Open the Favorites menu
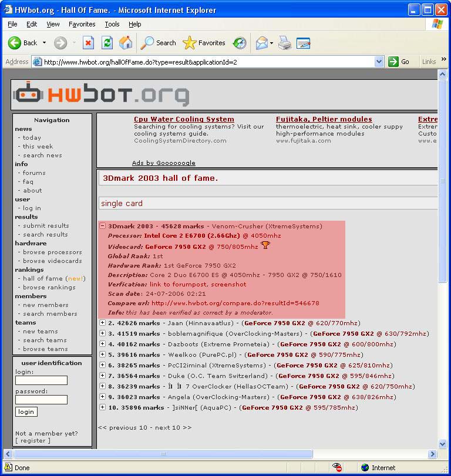Viewport: 451px width, 476px height. [x=82, y=24]
